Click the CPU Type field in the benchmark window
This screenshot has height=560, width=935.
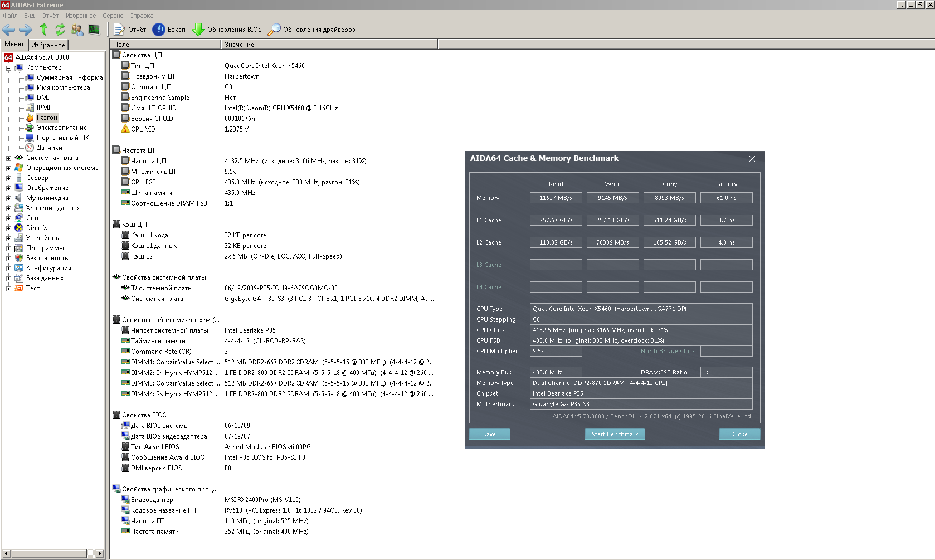[641, 309]
